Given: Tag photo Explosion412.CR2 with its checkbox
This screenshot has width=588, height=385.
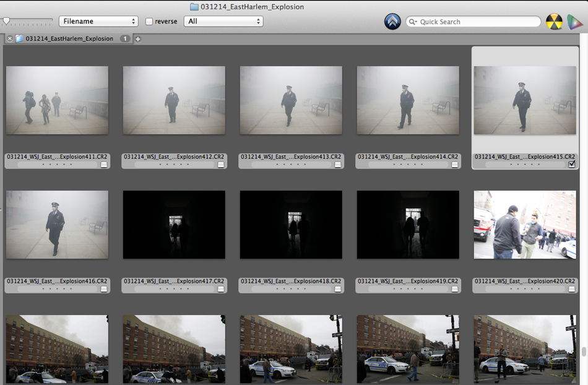Looking at the screenshot, I should click(221, 165).
